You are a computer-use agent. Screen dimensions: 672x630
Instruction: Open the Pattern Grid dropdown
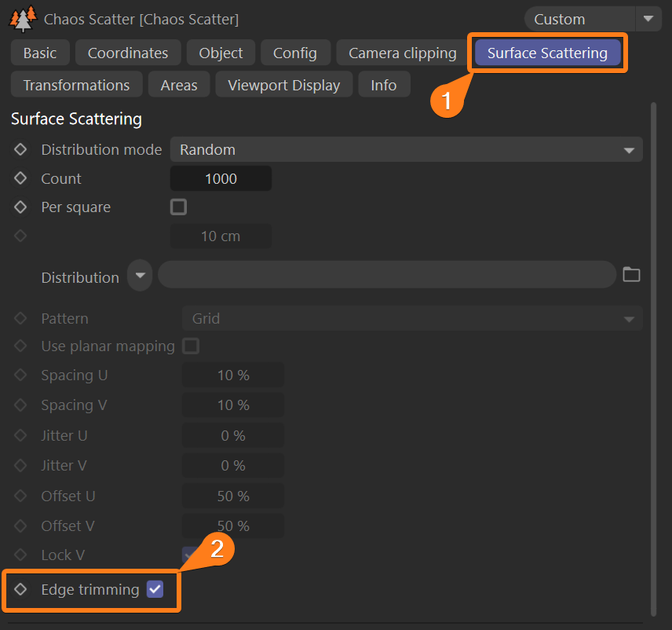[x=412, y=318]
